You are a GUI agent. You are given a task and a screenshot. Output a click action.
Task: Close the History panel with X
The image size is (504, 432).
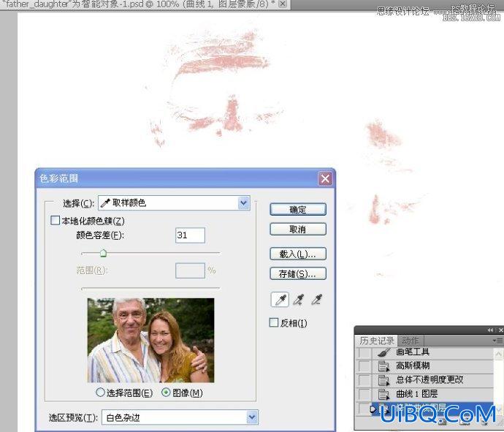point(501,330)
